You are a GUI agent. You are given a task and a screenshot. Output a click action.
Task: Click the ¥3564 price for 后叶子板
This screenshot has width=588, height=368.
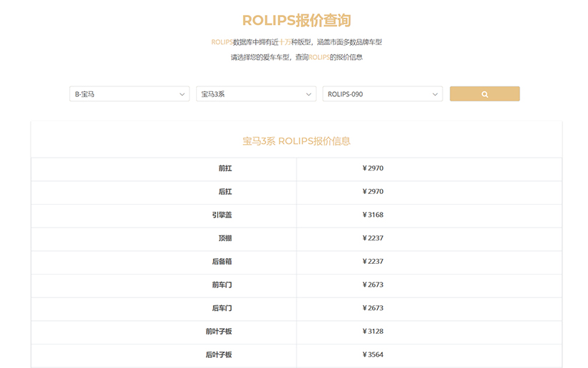[x=373, y=354]
